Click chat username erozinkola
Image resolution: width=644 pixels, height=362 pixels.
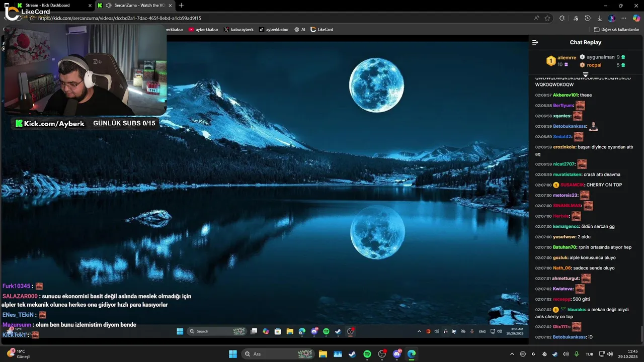[x=564, y=147]
